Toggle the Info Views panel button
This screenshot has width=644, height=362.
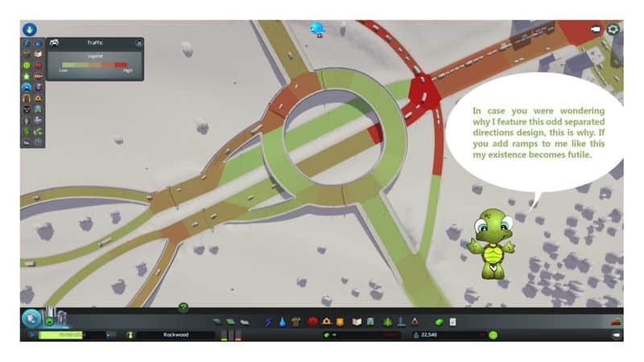pos(29,30)
